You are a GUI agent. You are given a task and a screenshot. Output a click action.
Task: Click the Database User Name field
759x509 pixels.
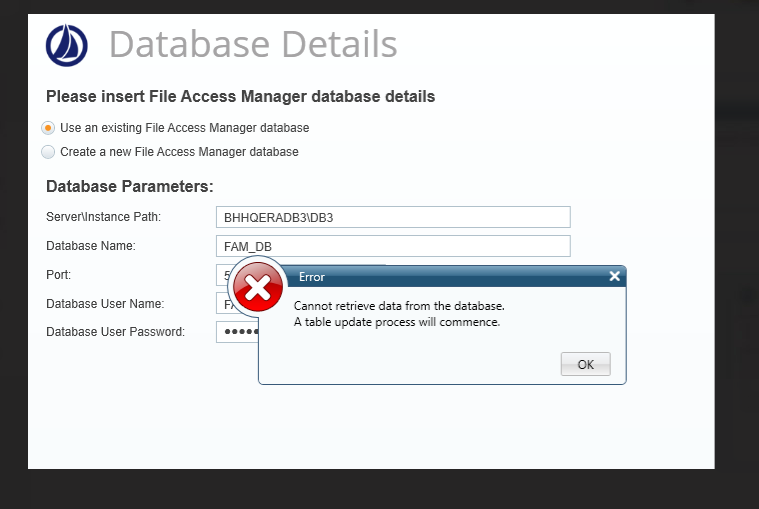click(x=222, y=303)
